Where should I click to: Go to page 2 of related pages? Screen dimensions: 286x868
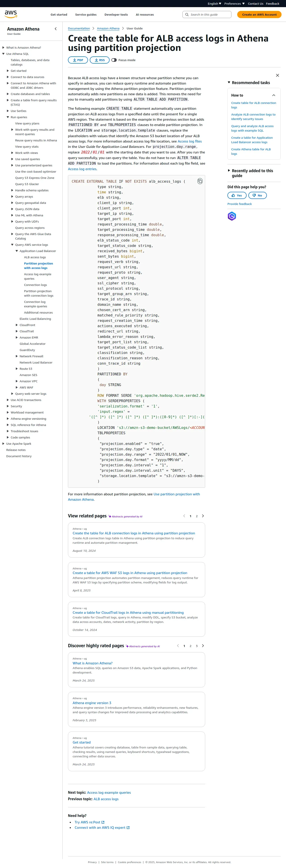197,516
